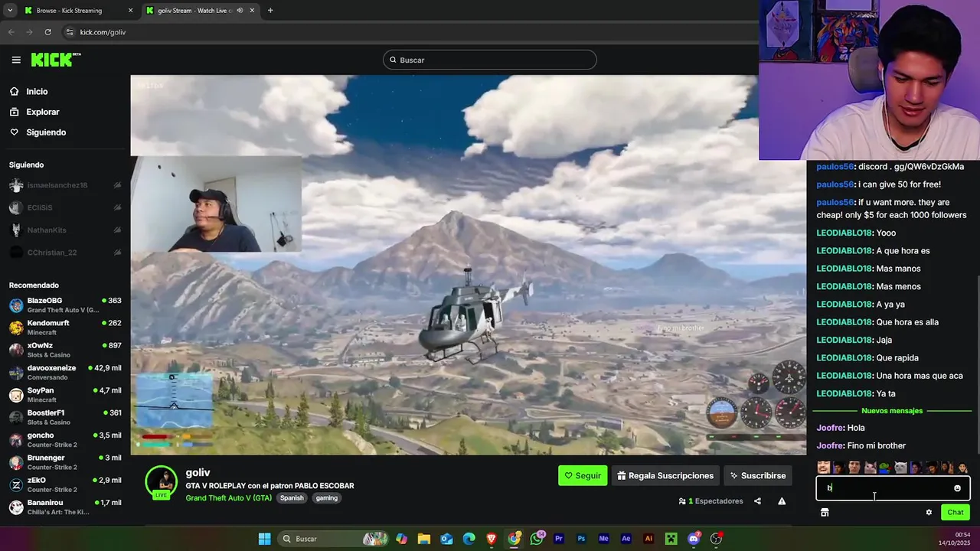Screen dimensions: 980x551
Task: Click LEODIABLO18 name on Yooo message
Action: tap(844, 233)
